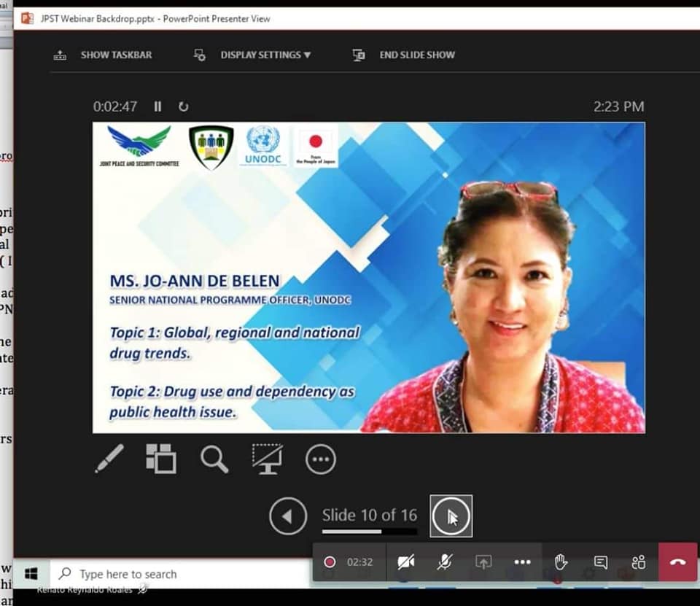
Task: Go to the previous slide
Action: tap(287, 516)
